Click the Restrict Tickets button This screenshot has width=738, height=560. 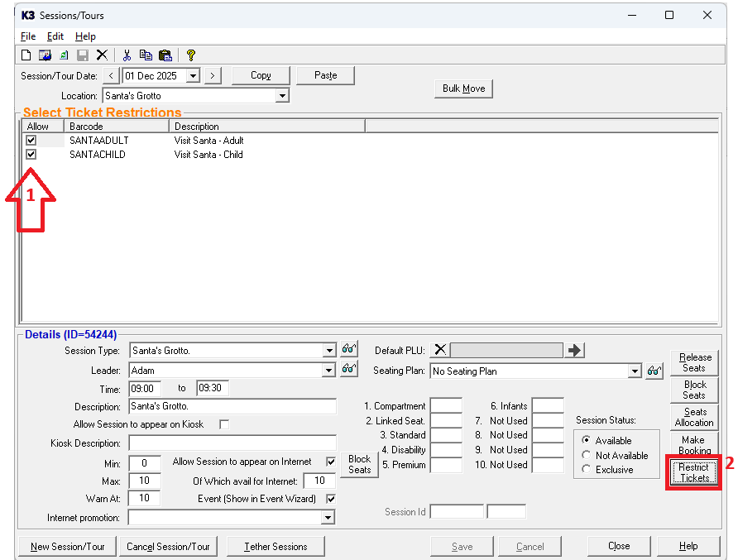click(x=694, y=472)
